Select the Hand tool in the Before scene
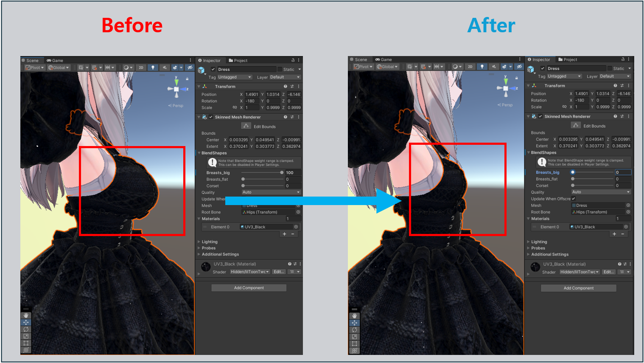Viewport: 644px width, 363px height. pos(26,315)
